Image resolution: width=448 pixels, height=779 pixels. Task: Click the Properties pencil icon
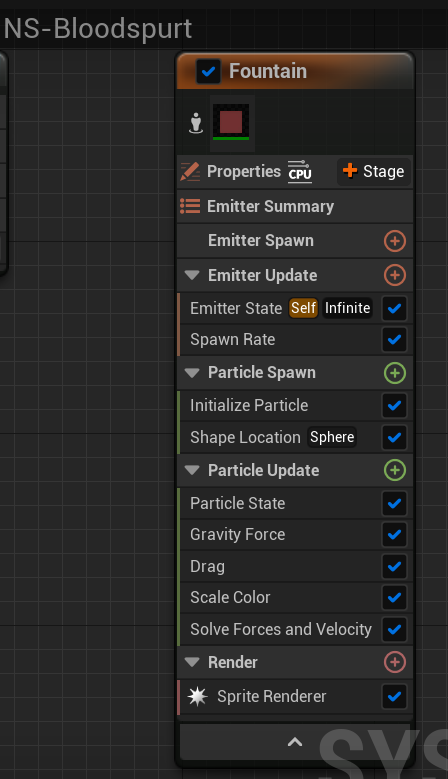[190, 172]
